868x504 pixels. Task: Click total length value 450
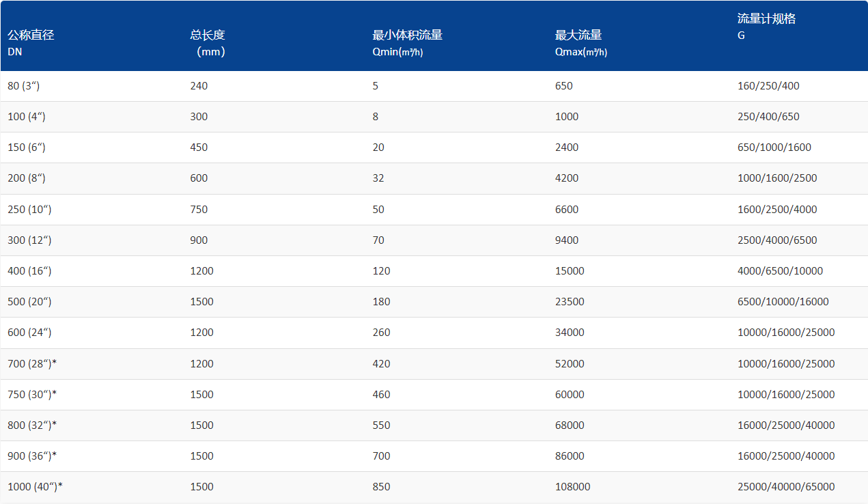[199, 148]
